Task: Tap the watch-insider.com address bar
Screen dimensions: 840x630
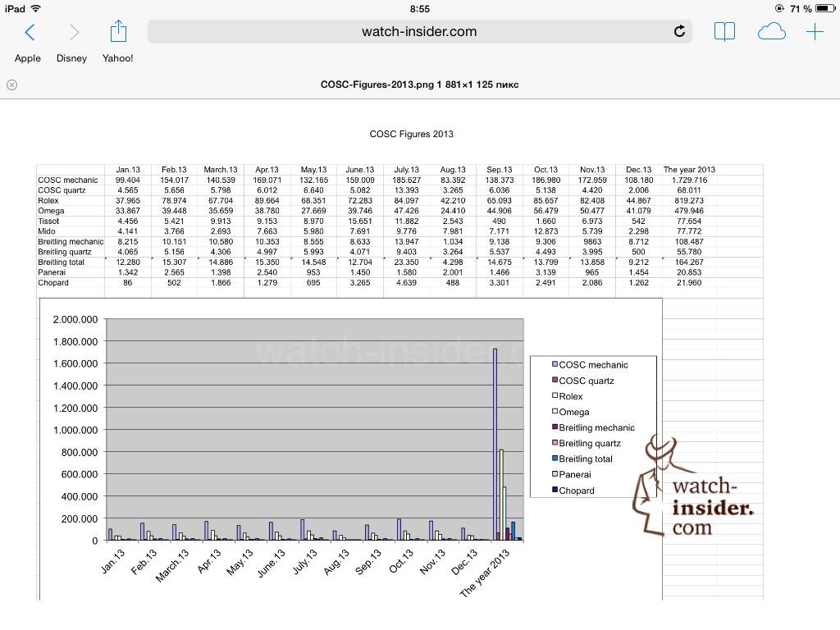Action: click(x=419, y=32)
